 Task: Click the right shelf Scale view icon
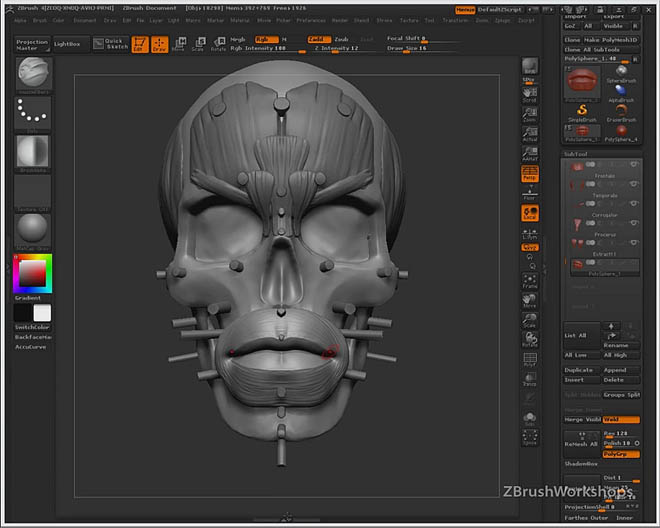click(x=530, y=320)
